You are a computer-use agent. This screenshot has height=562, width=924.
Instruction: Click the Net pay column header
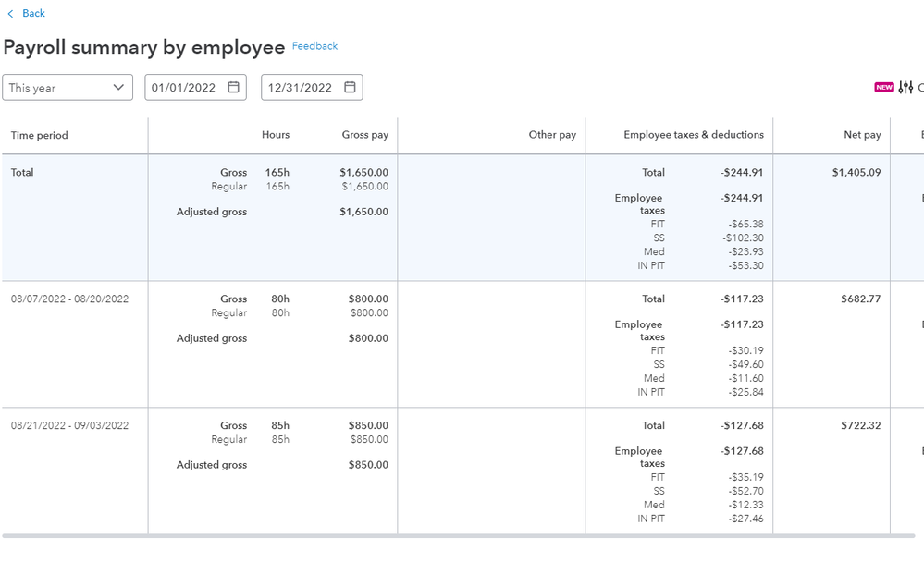[x=861, y=134]
